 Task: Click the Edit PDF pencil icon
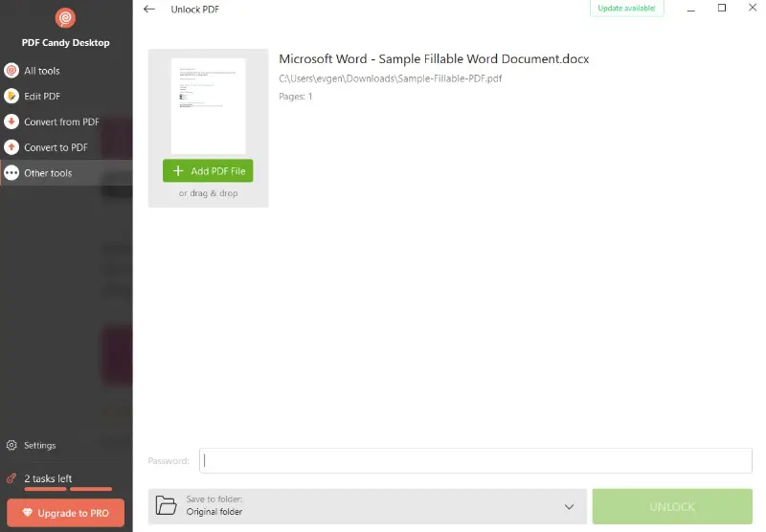11,97
